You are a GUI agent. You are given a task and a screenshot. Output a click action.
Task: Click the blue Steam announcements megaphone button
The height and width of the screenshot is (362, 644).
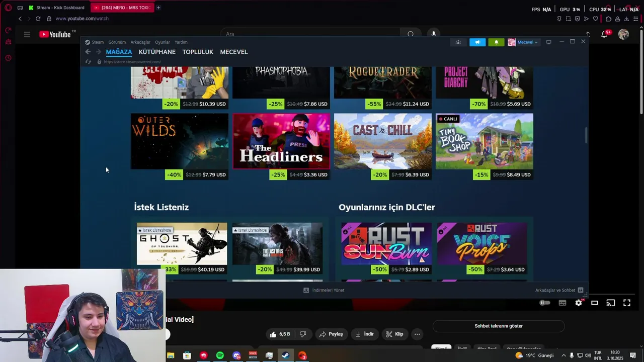(x=477, y=42)
